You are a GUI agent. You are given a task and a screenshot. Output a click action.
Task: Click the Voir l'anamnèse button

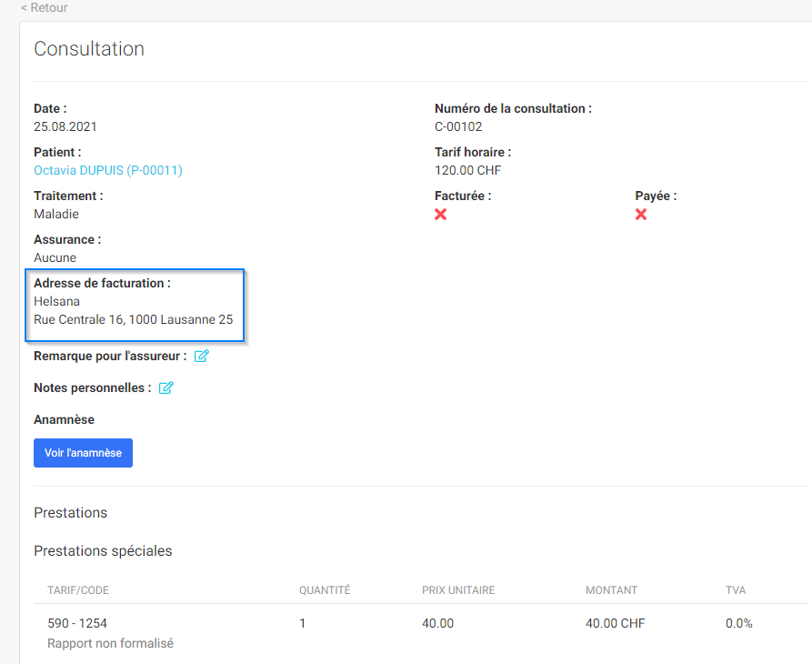(84, 453)
